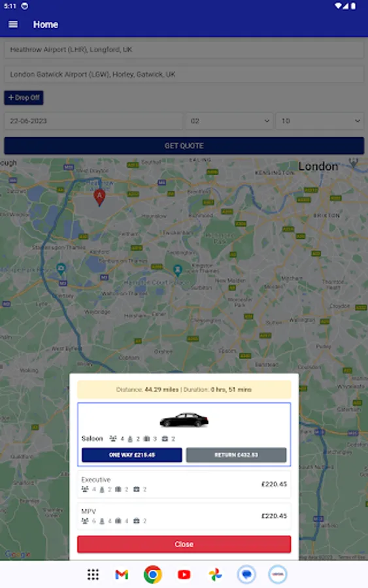Open the Messages app in the dock
This screenshot has height=588, width=368.
tap(246, 574)
